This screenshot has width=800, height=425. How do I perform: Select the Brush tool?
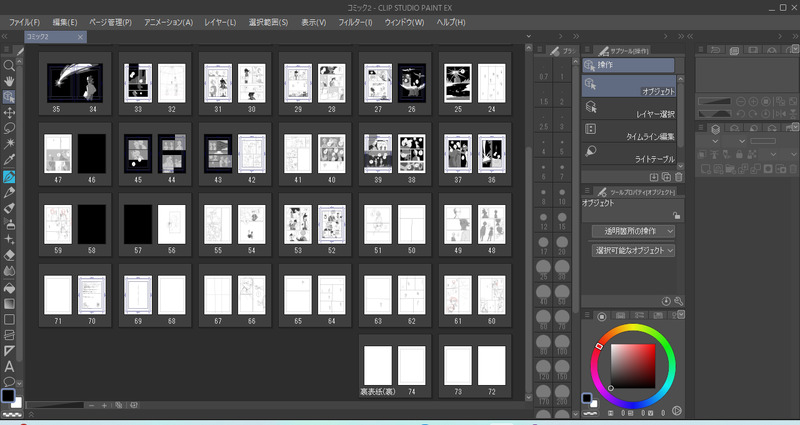pos(9,208)
